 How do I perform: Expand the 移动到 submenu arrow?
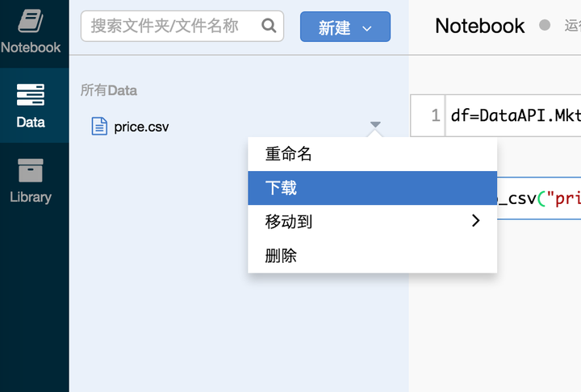point(476,221)
